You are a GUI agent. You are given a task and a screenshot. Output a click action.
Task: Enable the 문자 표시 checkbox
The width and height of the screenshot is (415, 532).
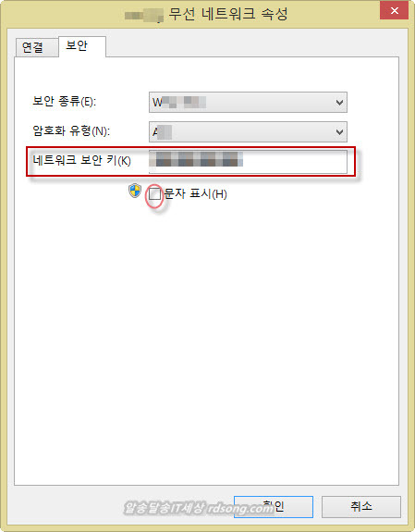tap(154, 193)
